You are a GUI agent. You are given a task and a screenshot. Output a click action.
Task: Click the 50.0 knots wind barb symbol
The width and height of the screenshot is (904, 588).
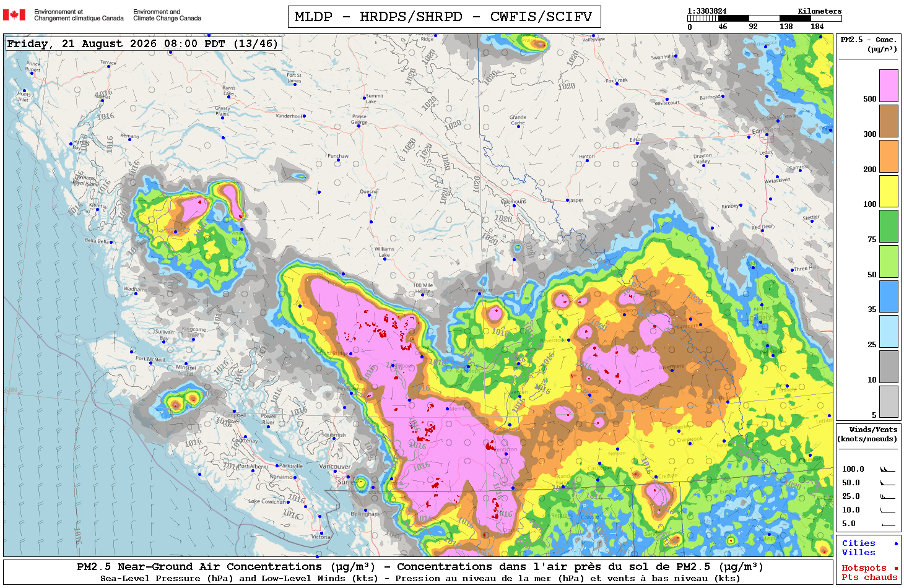point(887,483)
